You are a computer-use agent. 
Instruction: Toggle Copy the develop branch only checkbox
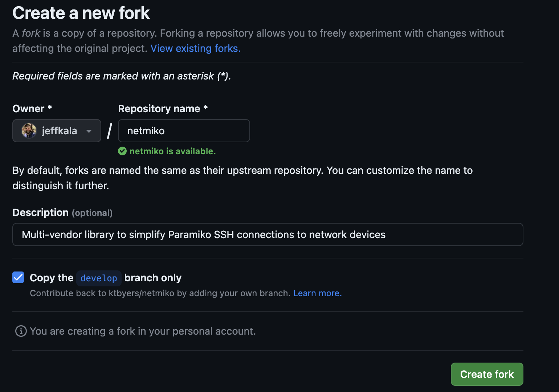(18, 277)
